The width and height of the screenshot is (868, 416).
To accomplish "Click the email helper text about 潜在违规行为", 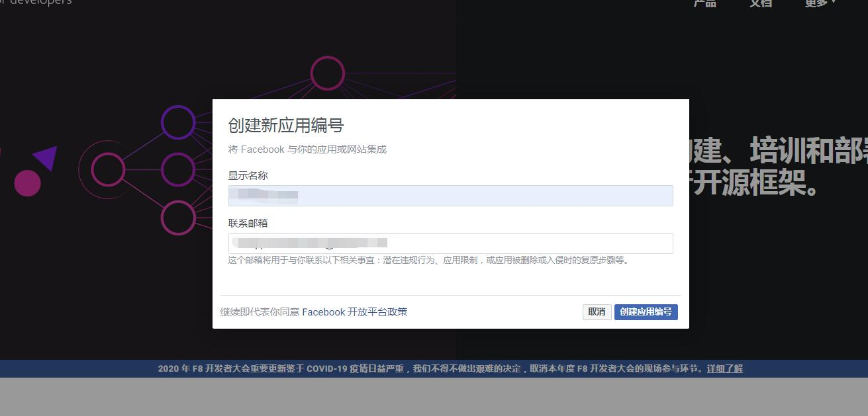I will click(428, 261).
